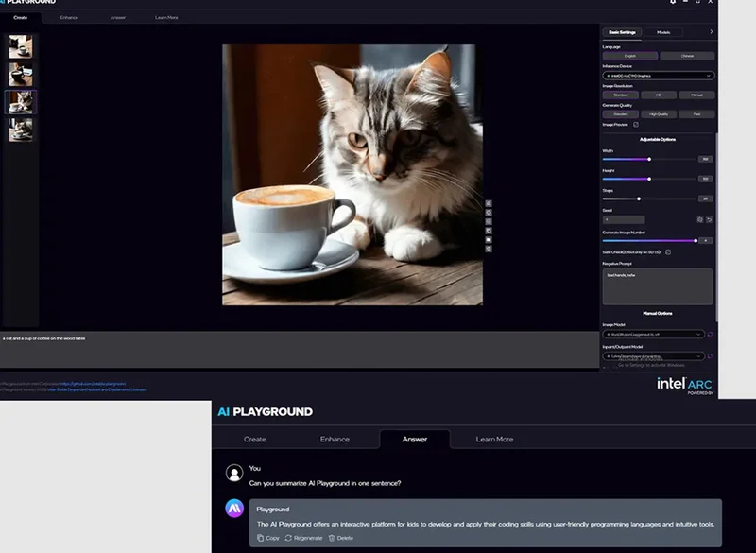Open the Models settings tab
The image size is (756, 553).
(x=663, y=32)
